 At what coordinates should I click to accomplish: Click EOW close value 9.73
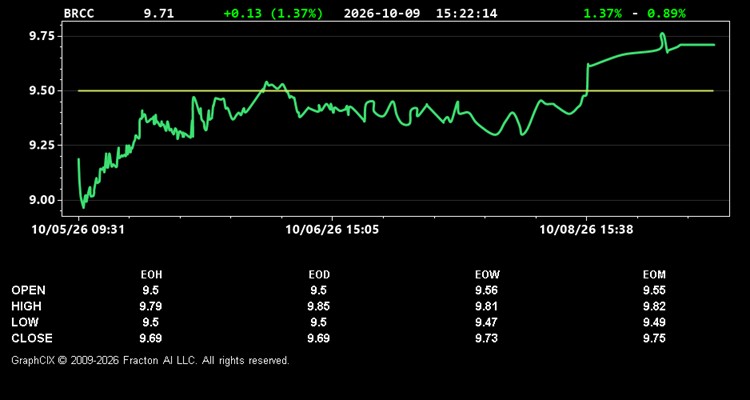[486, 338]
